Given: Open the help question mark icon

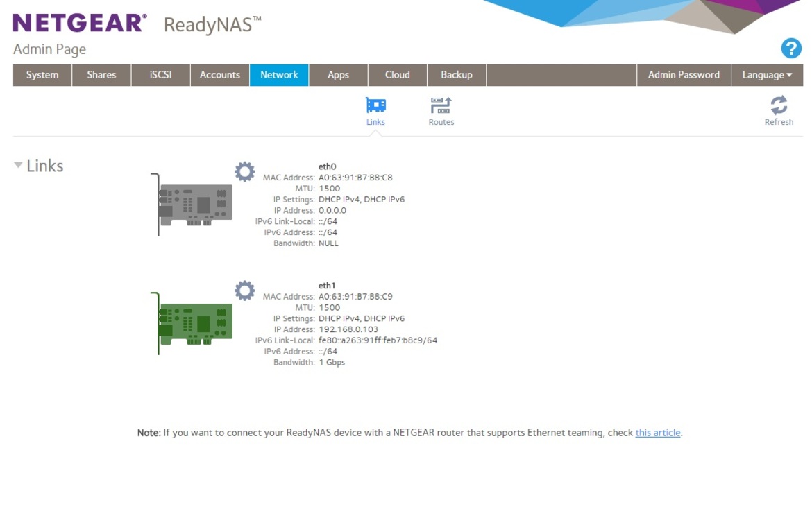Looking at the screenshot, I should click(790, 49).
